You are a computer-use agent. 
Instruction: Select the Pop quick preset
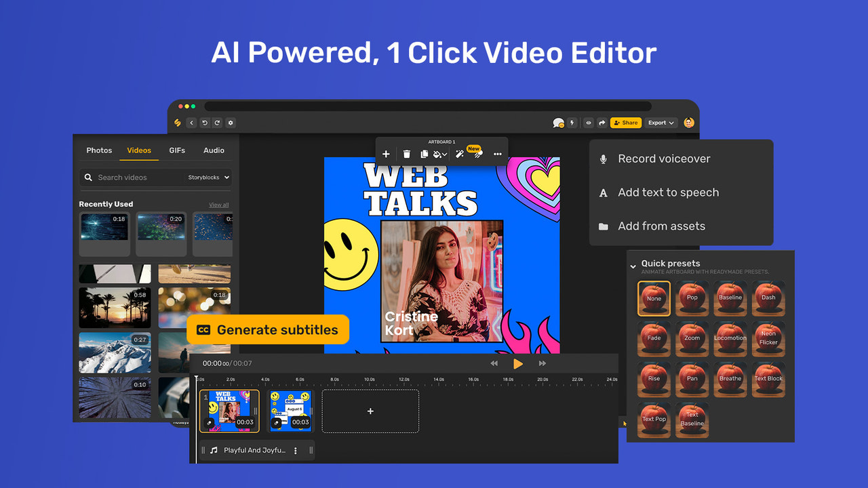[x=692, y=298]
